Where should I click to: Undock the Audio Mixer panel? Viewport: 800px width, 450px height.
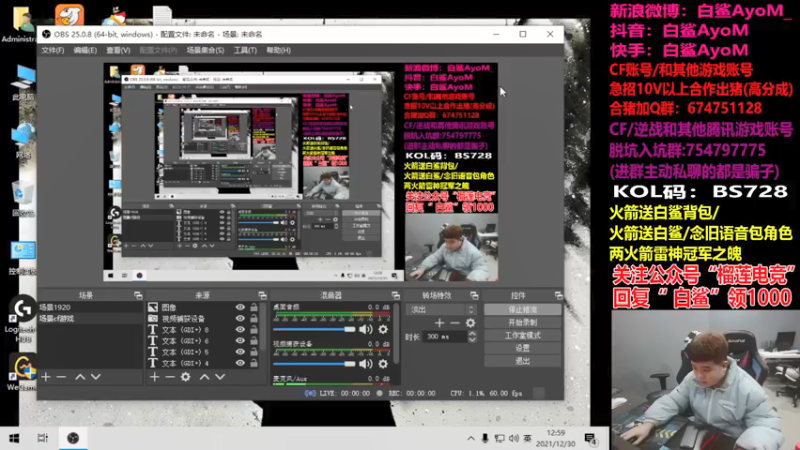(x=395, y=295)
